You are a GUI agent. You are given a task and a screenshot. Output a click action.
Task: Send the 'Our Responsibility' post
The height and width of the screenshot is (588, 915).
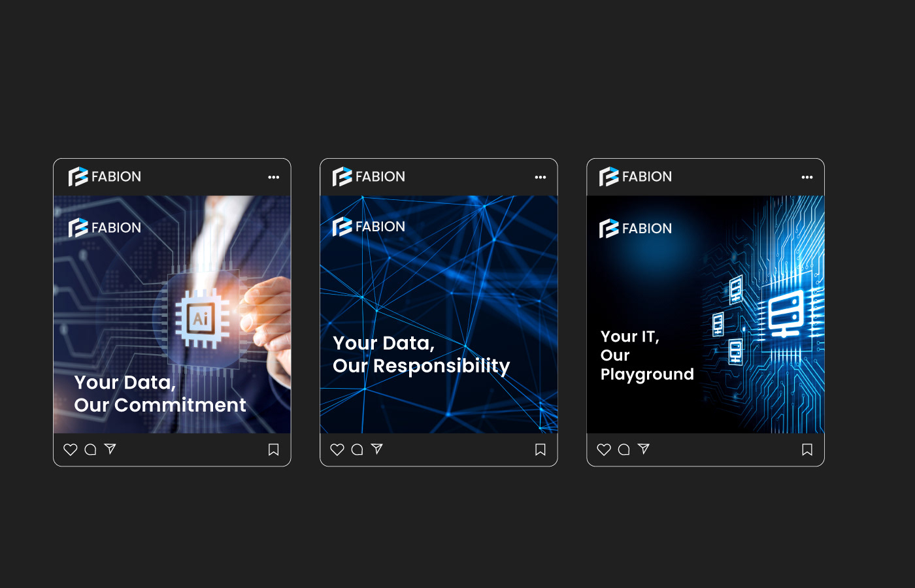[377, 449]
